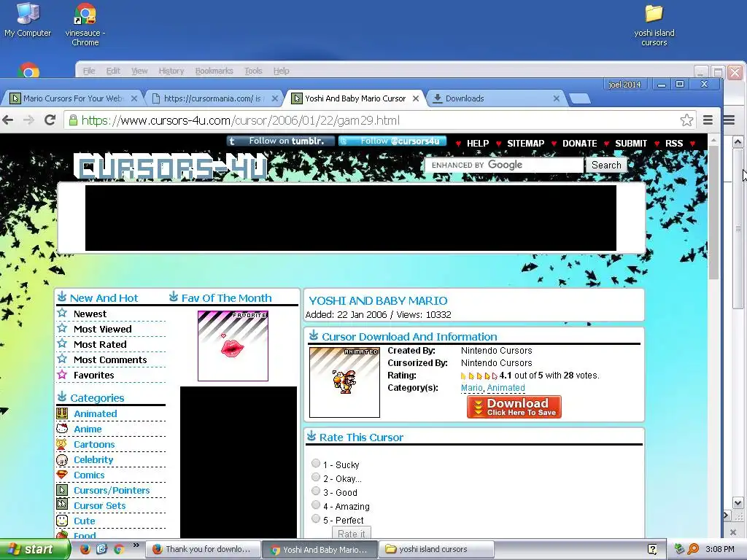Click Comics category Superman icon
Image resolution: width=747 pixels, height=560 pixels.
62,475
